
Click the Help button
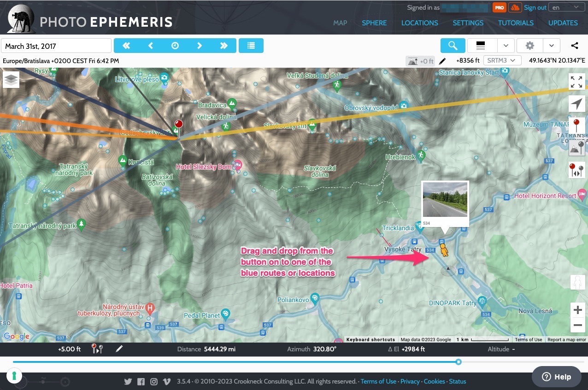[557, 377]
